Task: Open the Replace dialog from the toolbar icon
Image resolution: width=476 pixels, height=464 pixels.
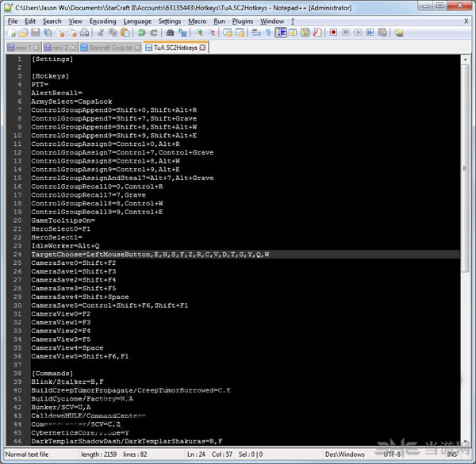Action: [182, 33]
